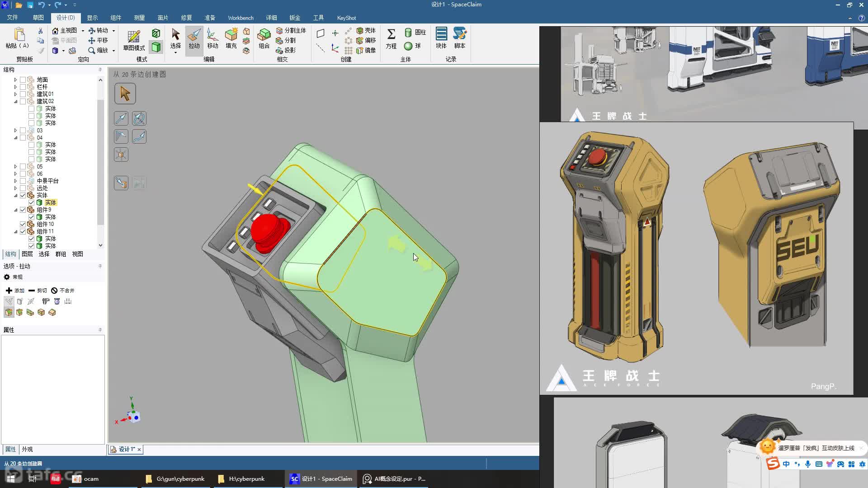The image size is (868, 488).
Task: Collapse the 建筑02 tree node
Action: click(x=15, y=101)
